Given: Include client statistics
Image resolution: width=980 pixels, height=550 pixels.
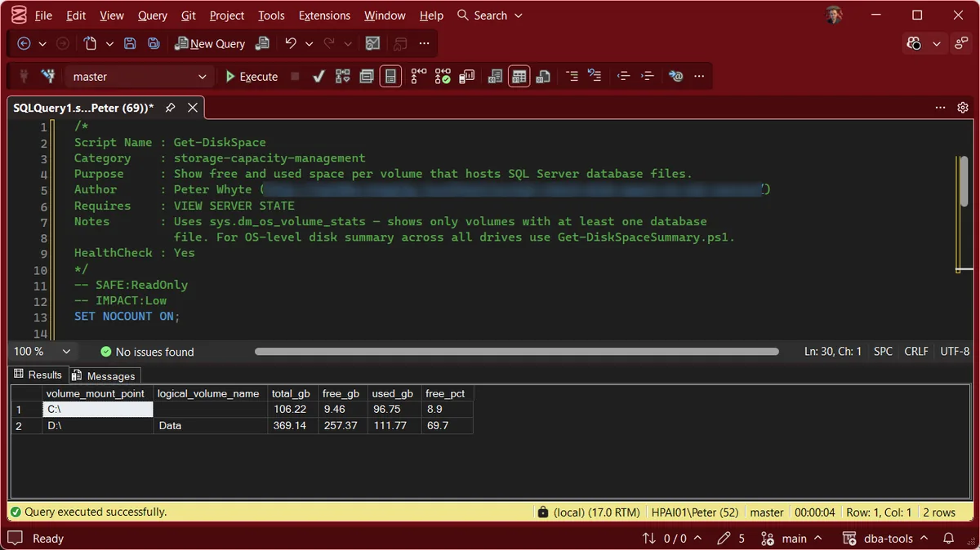Looking at the screenshot, I should click(467, 76).
